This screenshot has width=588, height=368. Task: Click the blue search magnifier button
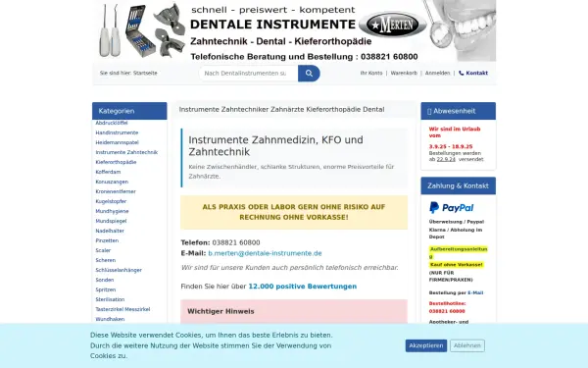[309, 74]
